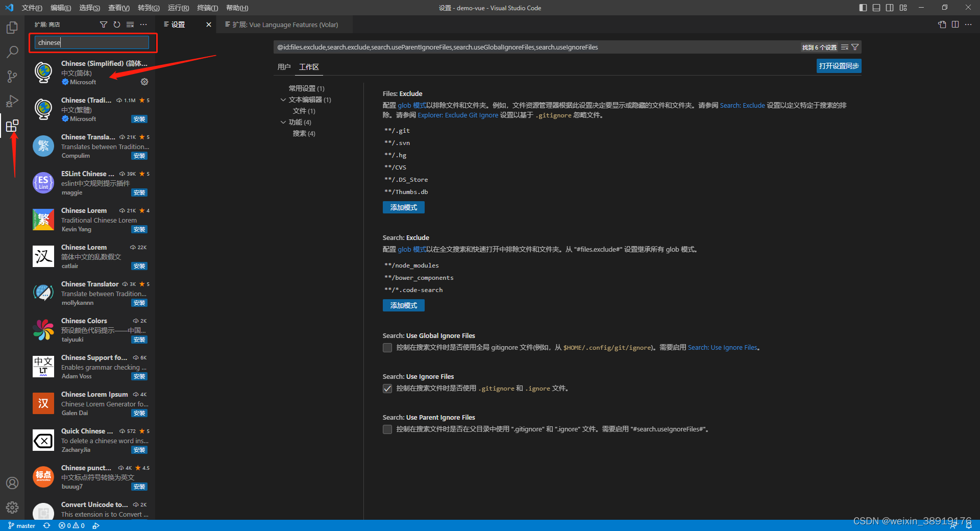This screenshot has height=531, width=980.
Task: Select 搜索 (4) in settings tree
Action: click(x=304, y=133)
